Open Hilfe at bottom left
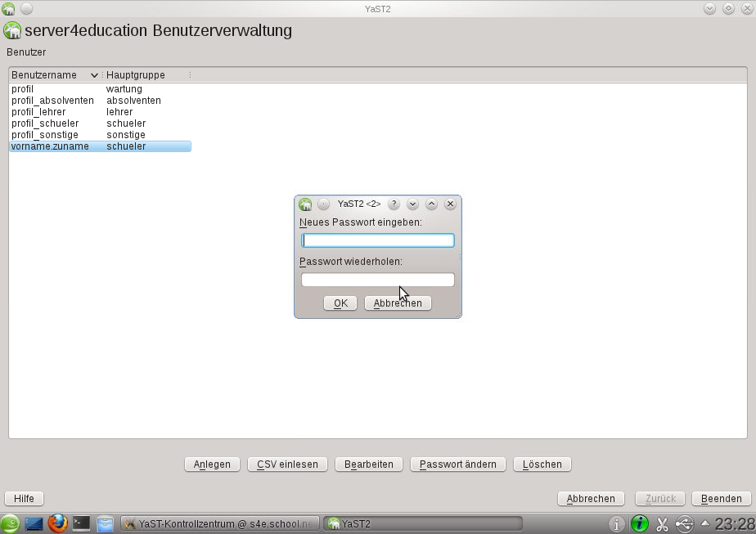 (24, 498)
